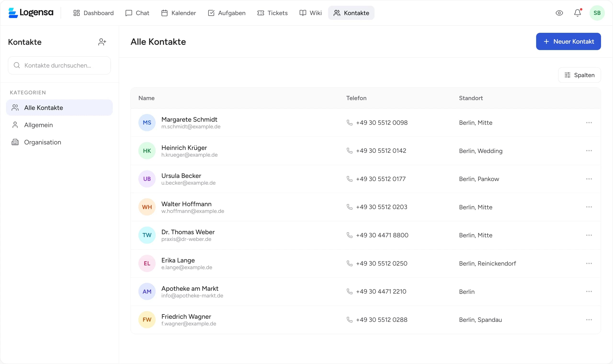613x364 pixels.
Task: Click the HK avatar of Heinrich Krüger
Action: (147, 151)
